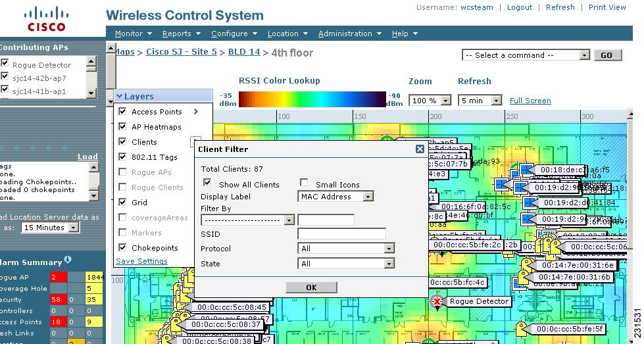The width and height of the screenshot is (644, 344).
Task: Close the Client Filter dialog
Action: click(x=419, y=149)
